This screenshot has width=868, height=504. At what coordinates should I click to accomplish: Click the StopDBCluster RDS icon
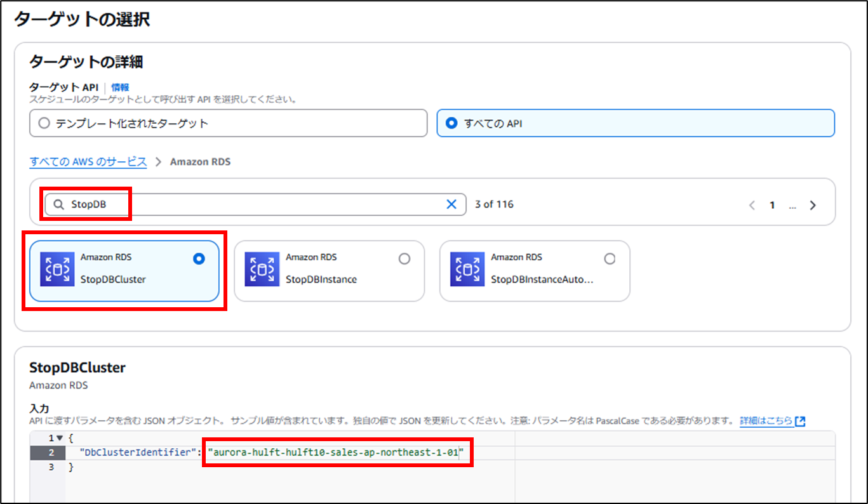coord(57,270)
